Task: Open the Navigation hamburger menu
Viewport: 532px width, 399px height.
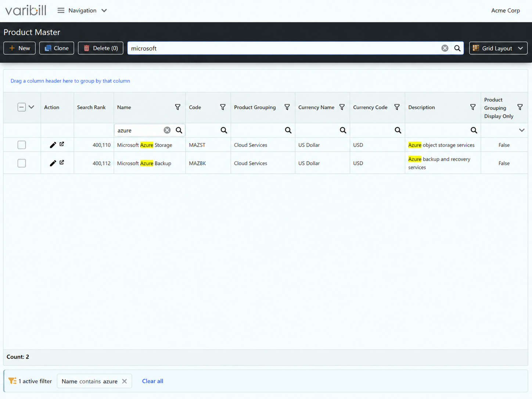Action: (x=61, y=11)
